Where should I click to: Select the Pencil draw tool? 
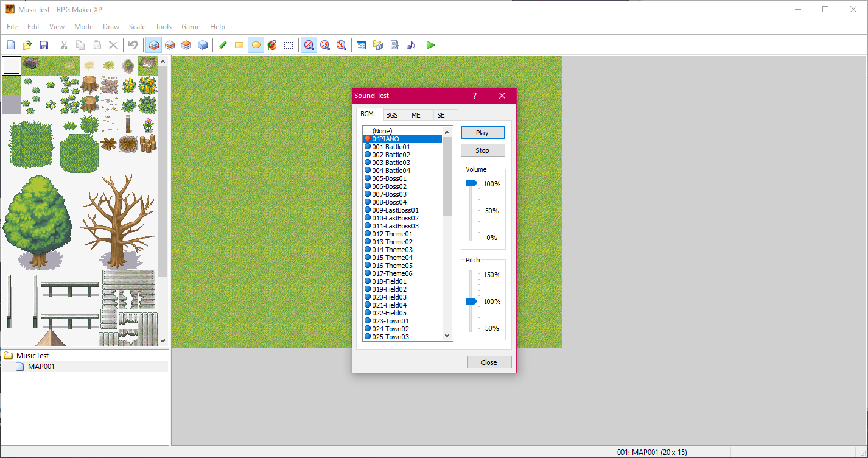click(223, 45)
